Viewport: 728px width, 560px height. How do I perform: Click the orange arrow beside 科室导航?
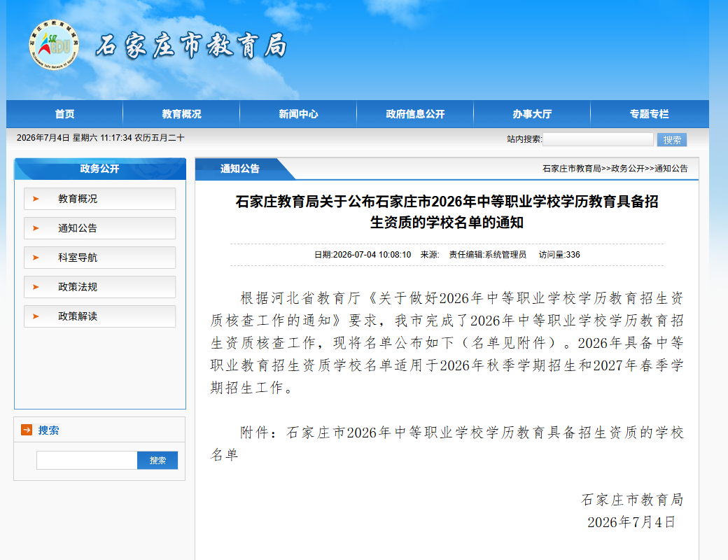[x=36, y=257]
